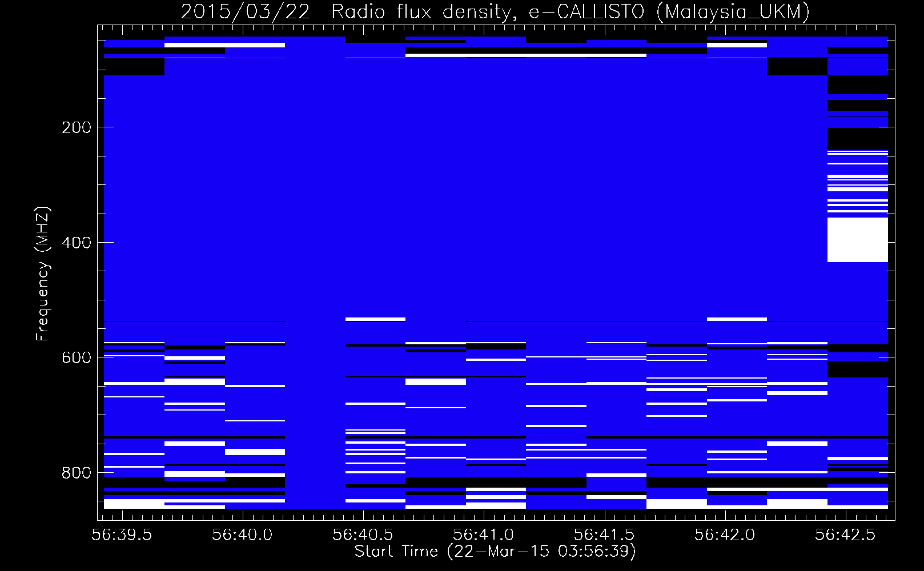Click the 56:40.0 time tick label
The height and width of the screenshot is (571, 924).
click(242, 534)
